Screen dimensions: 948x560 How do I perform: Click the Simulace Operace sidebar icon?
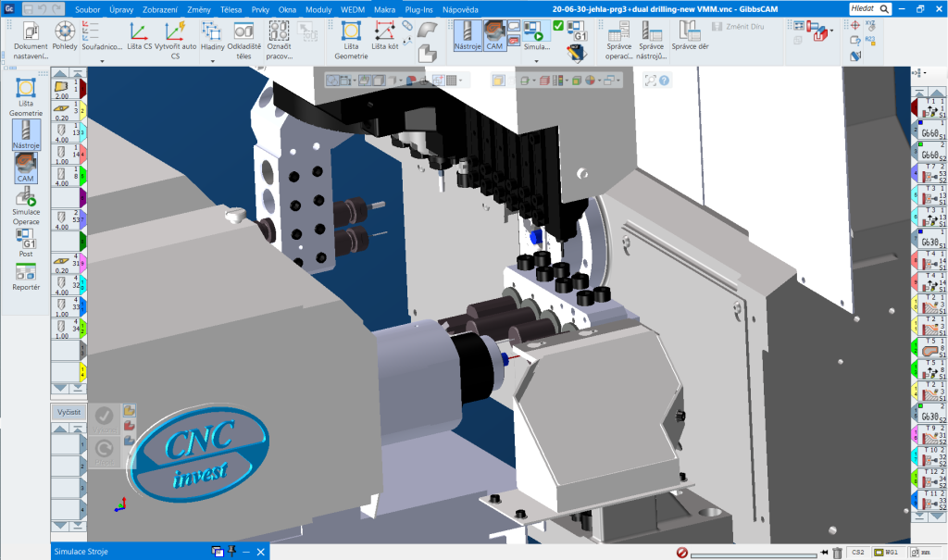pos(26,206)
